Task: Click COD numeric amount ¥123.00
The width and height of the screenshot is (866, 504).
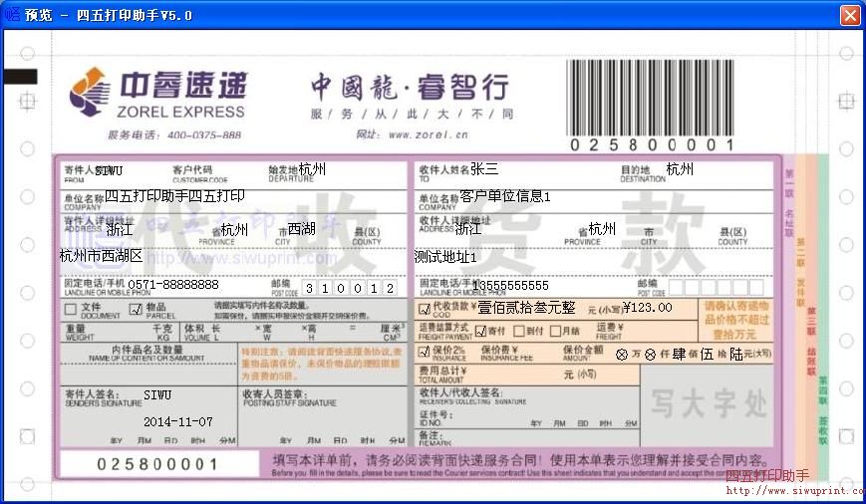Action: tap(648, 307)
